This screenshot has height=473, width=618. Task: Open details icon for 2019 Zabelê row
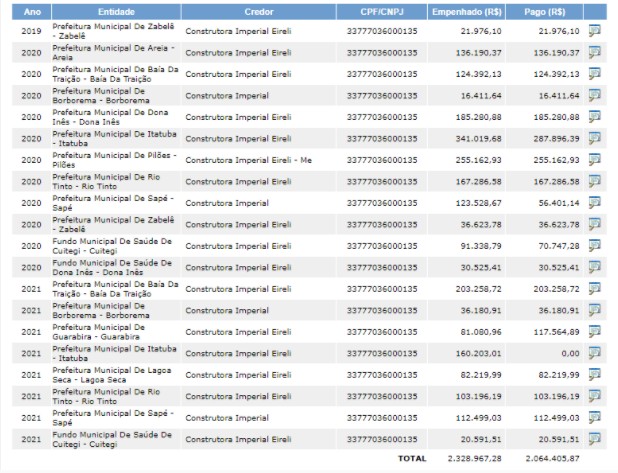[594, 31]
